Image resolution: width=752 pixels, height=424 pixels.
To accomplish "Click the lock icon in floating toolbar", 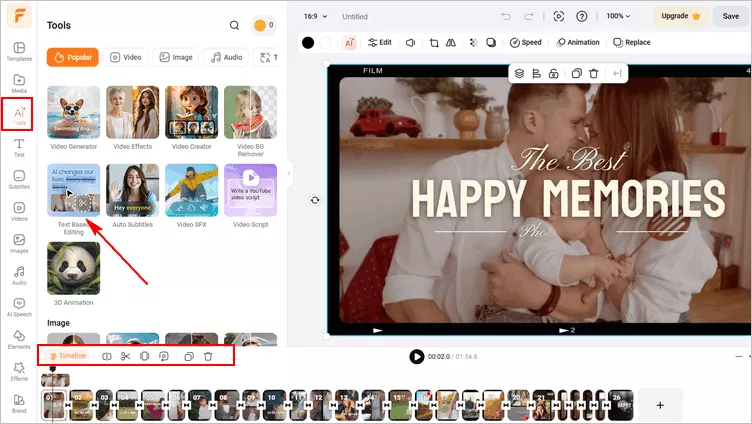I will tap(553, 73).
